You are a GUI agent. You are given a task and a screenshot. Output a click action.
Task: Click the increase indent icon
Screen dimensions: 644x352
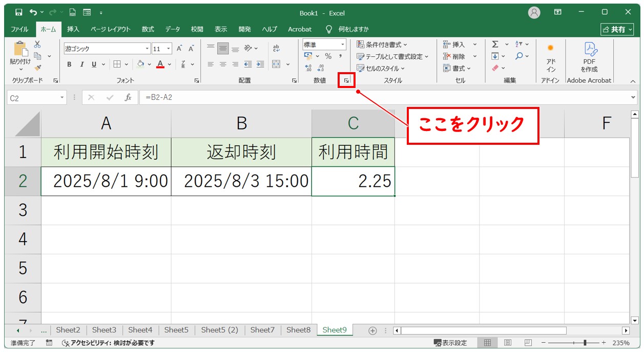(x=260, y=64)
